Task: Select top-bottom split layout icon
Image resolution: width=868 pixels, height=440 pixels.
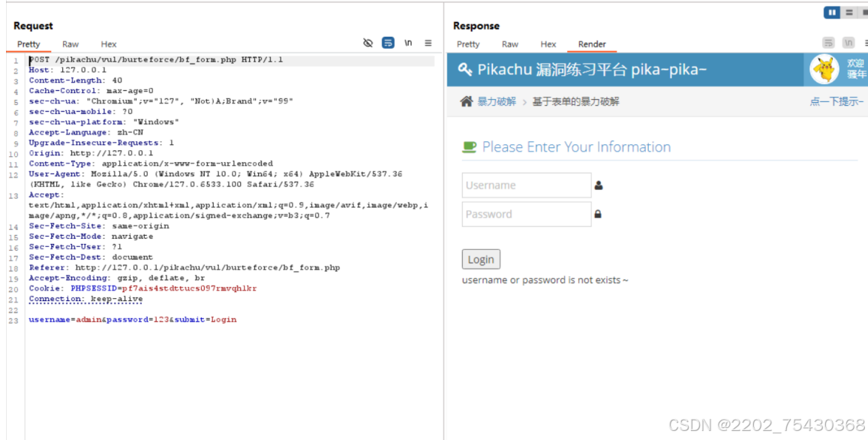Action: coord(848,12)
